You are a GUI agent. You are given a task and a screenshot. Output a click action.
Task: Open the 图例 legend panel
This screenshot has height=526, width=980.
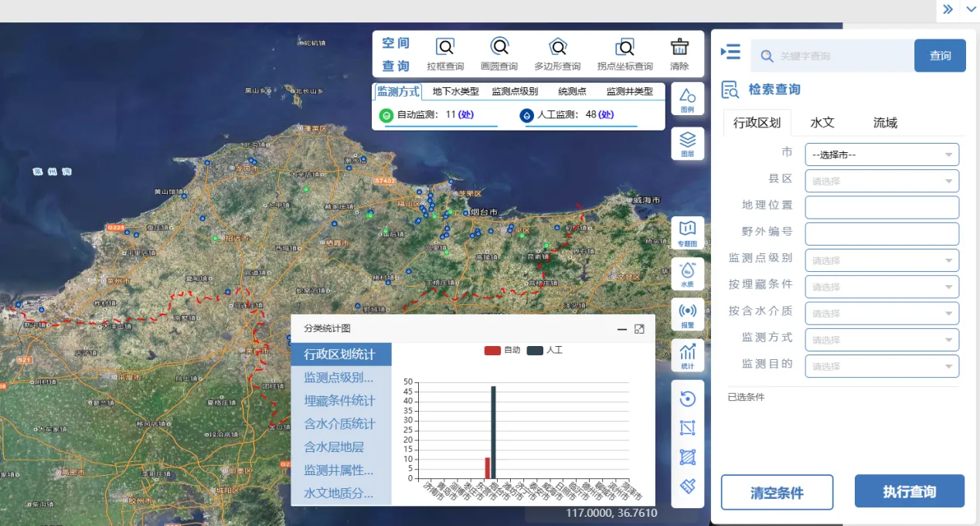coord(687,100)
